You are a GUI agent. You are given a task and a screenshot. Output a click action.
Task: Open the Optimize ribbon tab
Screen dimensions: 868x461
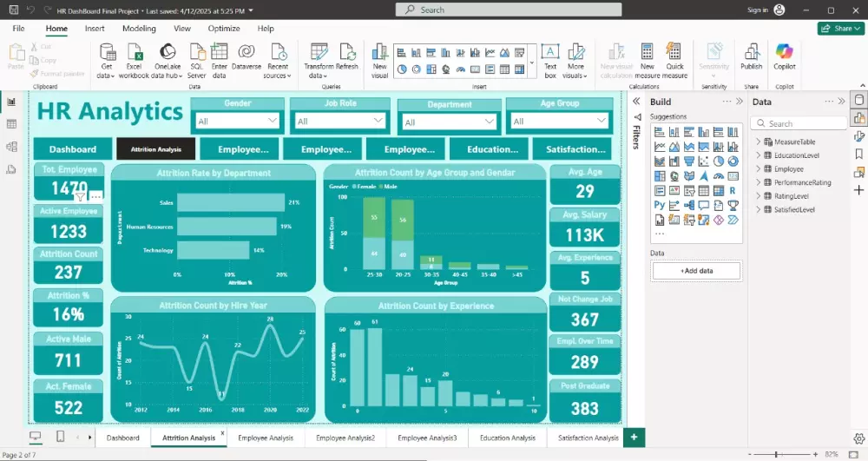click(224, 29)
